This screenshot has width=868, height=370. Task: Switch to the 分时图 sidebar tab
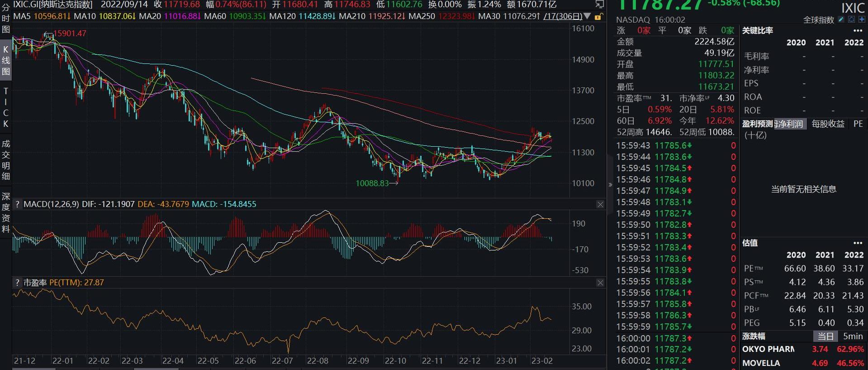click(6, 18)
